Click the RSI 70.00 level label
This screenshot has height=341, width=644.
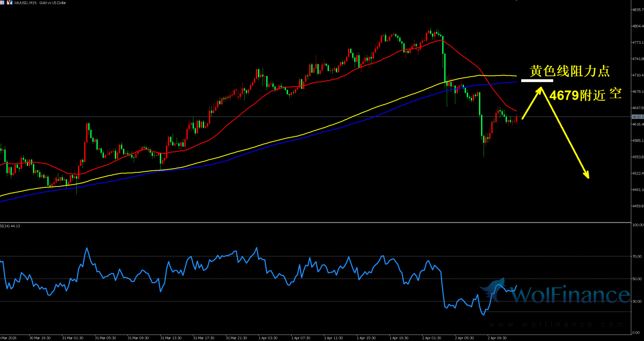click(637, 256)
